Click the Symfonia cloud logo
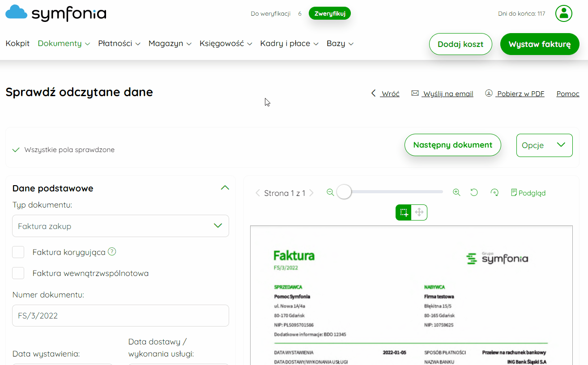Image resolution: width=588 pixels, height=365 pixels. click(55, 13)
